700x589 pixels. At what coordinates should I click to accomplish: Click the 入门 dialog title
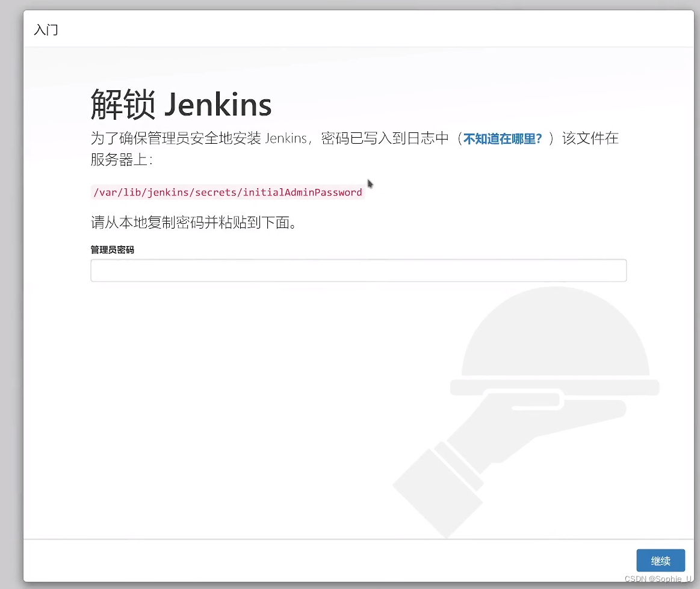tap(46, 30)
